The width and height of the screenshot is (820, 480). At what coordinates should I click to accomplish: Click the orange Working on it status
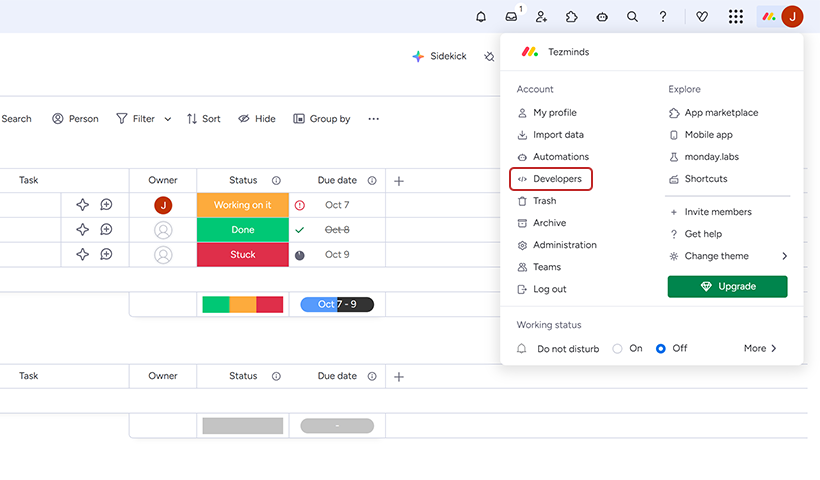pyautogui.click(x=242, y=205)
